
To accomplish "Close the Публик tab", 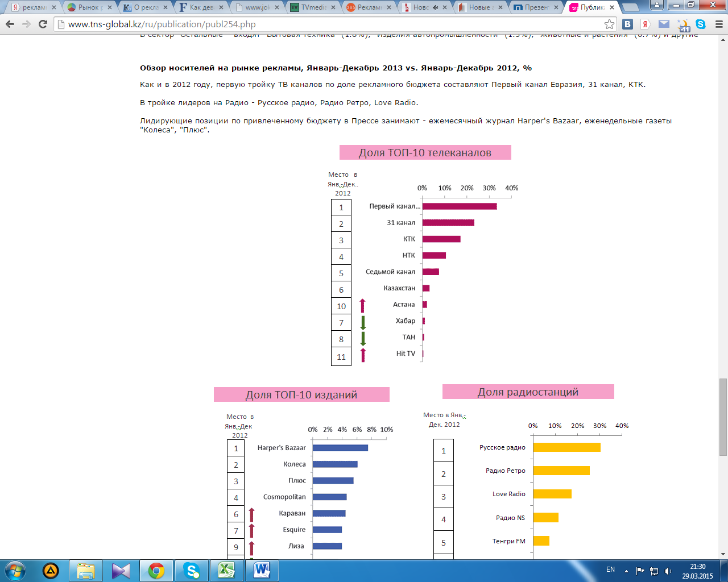I will pos(612,7).
